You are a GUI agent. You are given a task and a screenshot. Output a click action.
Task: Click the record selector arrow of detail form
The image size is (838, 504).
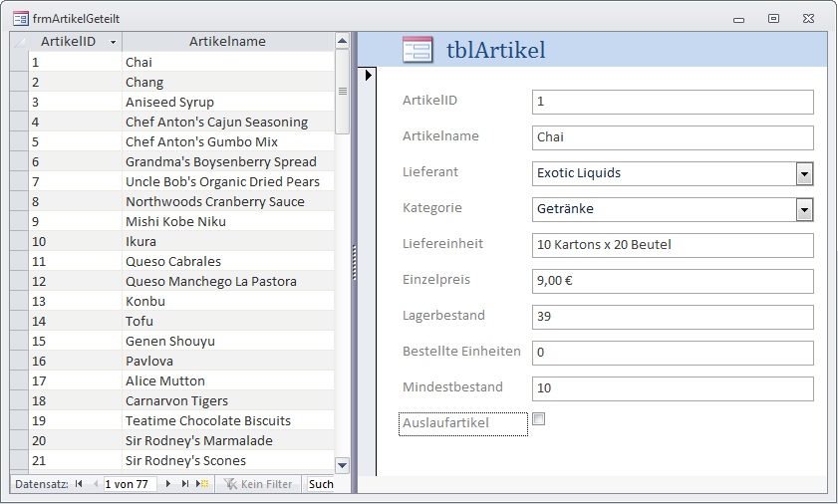coord(368,76)
